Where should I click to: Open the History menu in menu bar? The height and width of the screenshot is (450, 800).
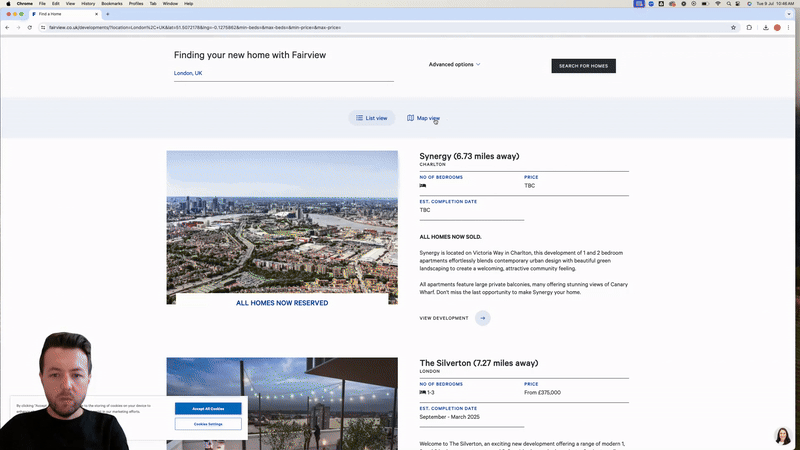coord(88,4)
